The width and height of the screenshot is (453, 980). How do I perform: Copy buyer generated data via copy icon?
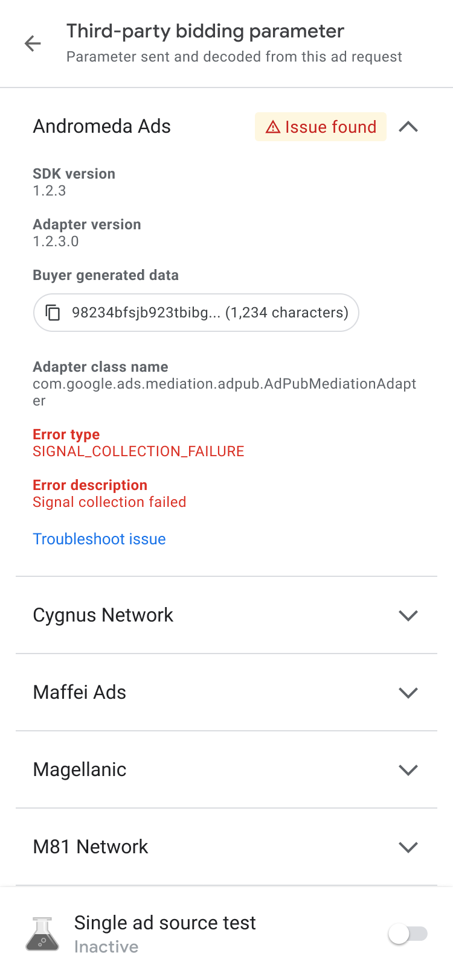pyautogui.click(x=53, y=313)
